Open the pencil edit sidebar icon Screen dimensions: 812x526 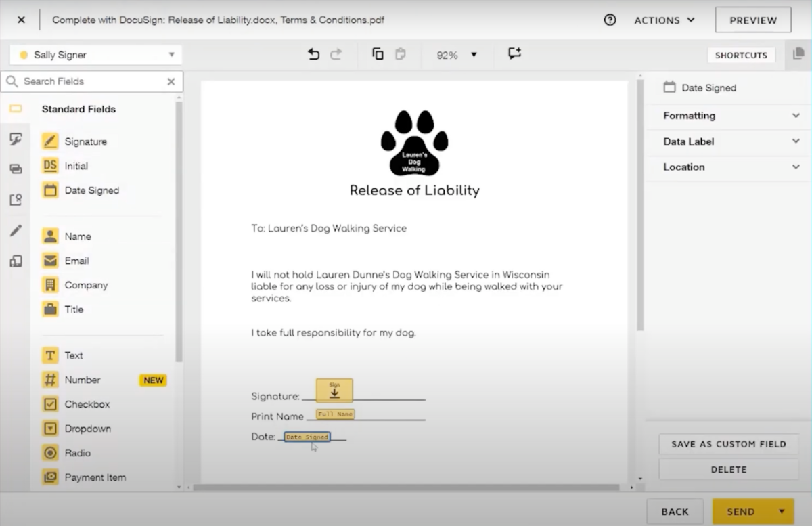click(16, 230)
